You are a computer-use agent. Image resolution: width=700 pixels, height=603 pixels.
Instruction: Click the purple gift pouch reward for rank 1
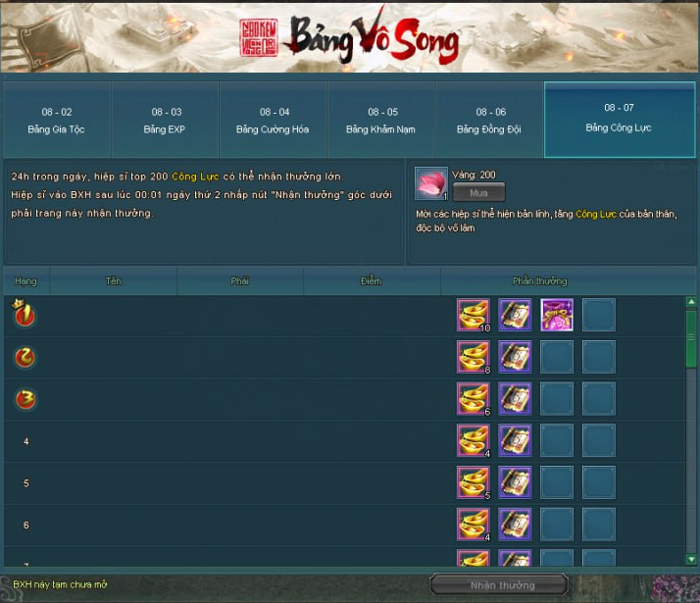[x=557, y=315]
